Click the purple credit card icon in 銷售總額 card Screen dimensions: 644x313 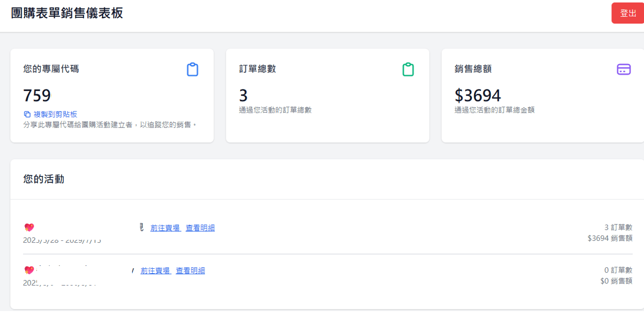[x=623, y=70]
